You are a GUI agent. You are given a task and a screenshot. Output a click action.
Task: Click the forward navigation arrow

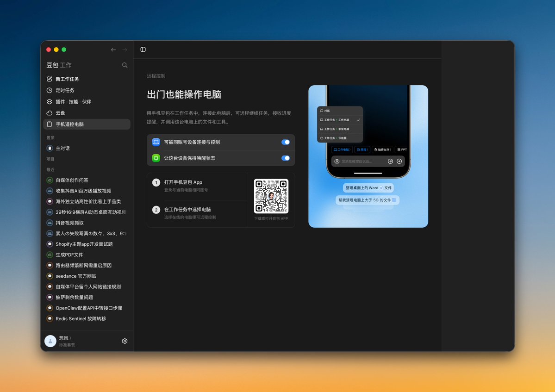coord(125,50)
